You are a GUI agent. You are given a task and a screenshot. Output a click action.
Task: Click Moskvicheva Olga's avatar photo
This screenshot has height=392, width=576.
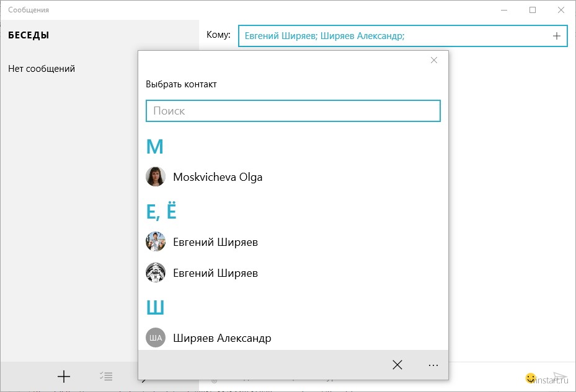click(156, 177)
